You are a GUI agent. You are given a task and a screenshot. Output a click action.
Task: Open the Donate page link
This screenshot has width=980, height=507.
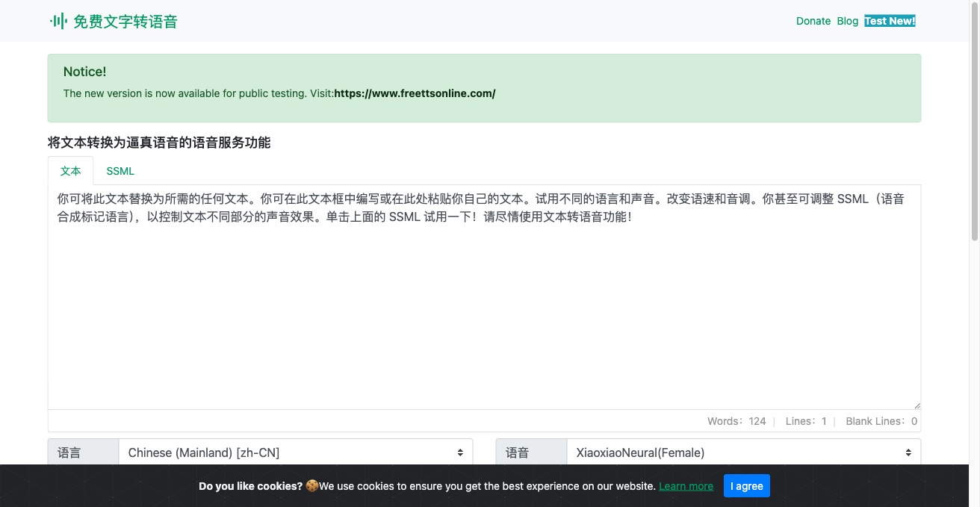pos(813,21)
